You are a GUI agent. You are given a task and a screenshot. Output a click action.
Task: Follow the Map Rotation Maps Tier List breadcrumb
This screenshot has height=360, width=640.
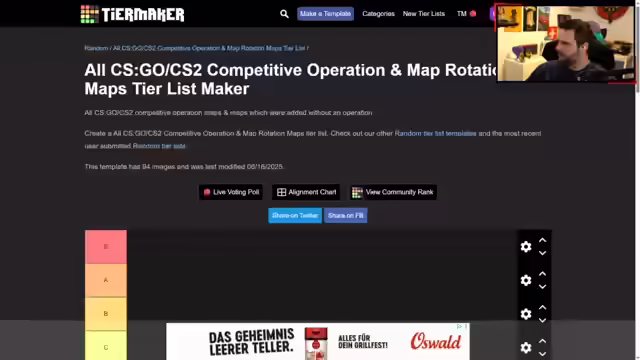[x=209, y=48]
